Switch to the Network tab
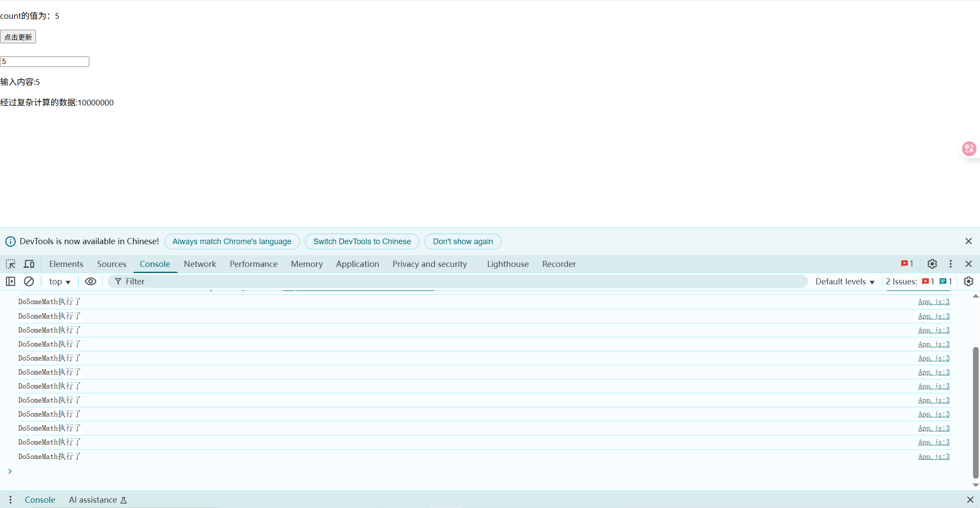This screenshot has width=980, height=508. pyautogui.click(x=200, y=264)
